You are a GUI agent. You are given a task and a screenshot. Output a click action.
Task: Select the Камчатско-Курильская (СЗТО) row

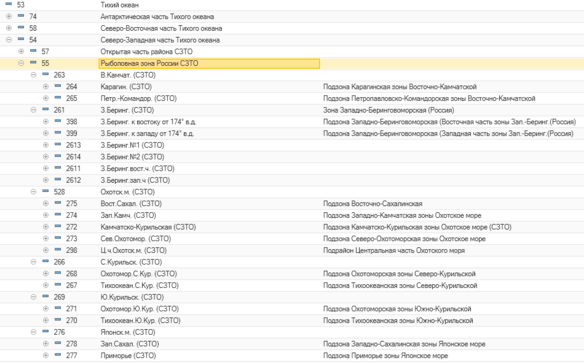[292, 227]
